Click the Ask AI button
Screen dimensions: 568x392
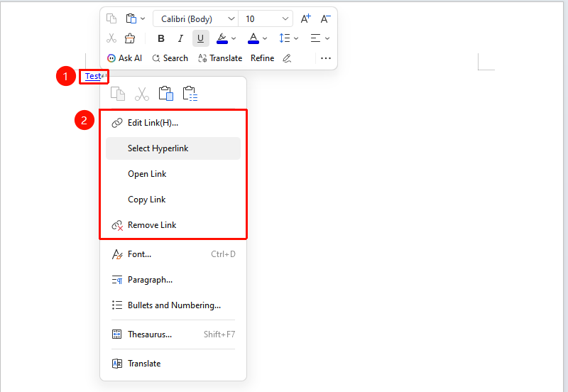coord(125,58)
